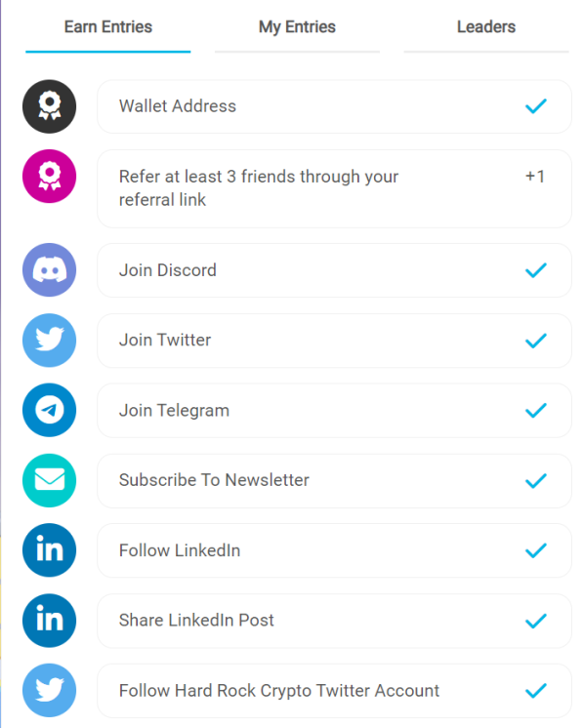The width and height of the screenshot is (583, 728).
Task: Open the Leaders tab
Action: 486,27
